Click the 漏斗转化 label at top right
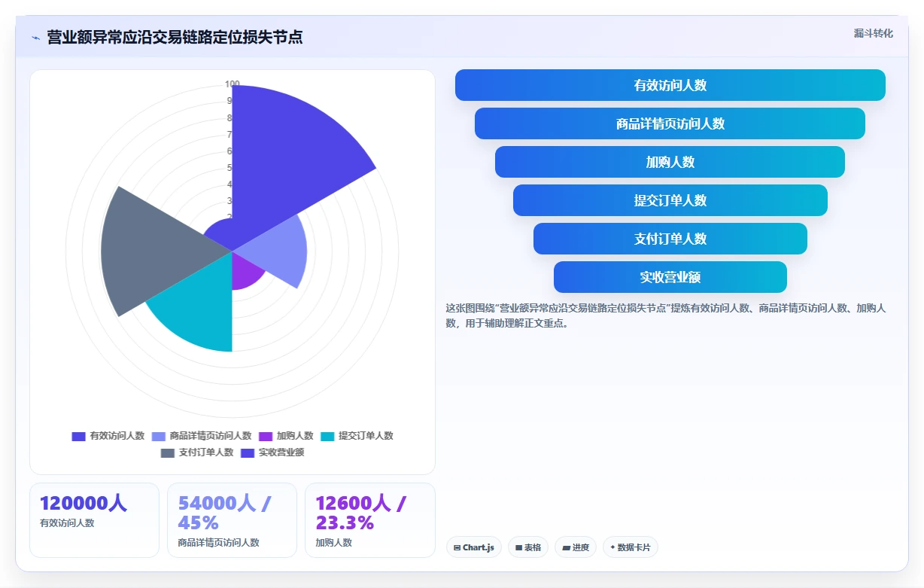This screenshot has width=924, height=588. [874, 33]
